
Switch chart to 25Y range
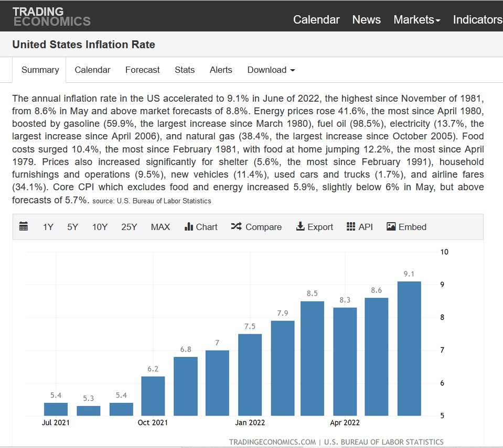point(129,227)
